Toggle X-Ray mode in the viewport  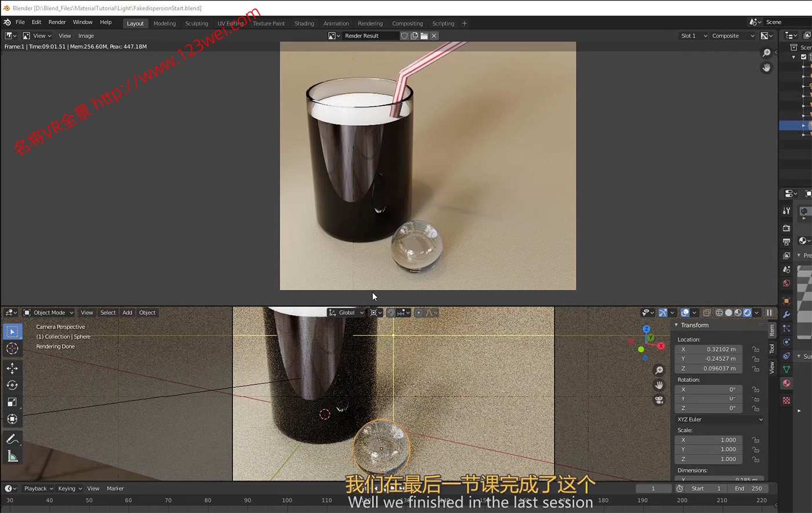point(706,313)
